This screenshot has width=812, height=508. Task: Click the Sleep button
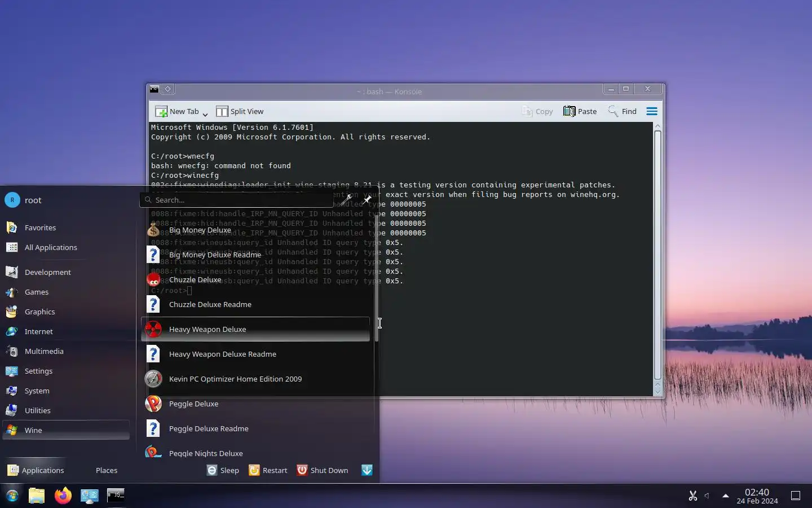coord(223,470)
